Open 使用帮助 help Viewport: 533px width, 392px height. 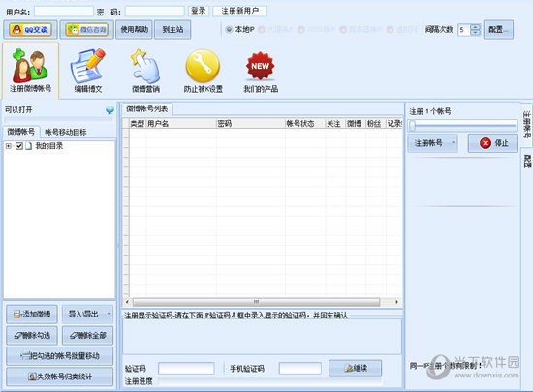[134, 30]
